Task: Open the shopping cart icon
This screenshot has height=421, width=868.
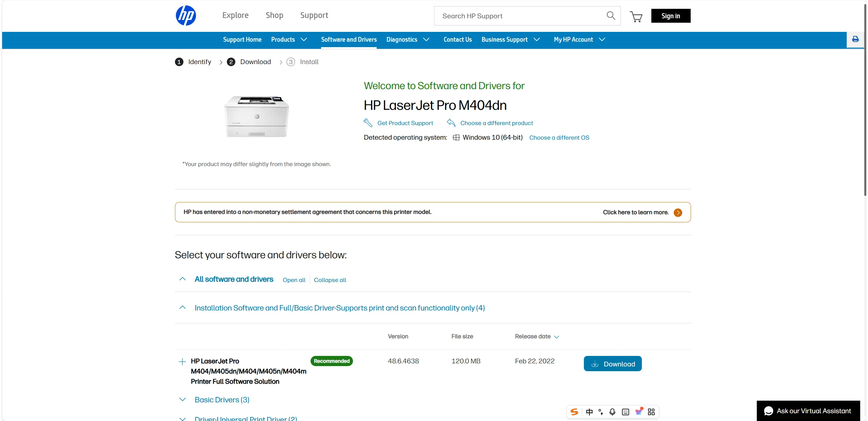Action: click(636, 16)
